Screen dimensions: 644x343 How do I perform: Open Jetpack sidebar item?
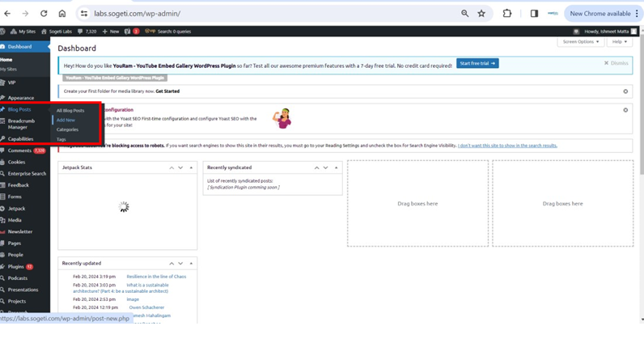(x=24, y=208)
